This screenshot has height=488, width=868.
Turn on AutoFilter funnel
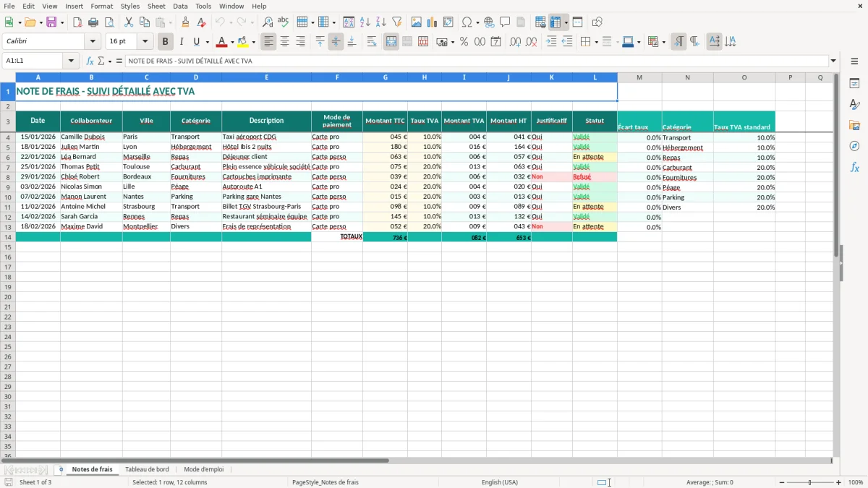tap(396, 22)
